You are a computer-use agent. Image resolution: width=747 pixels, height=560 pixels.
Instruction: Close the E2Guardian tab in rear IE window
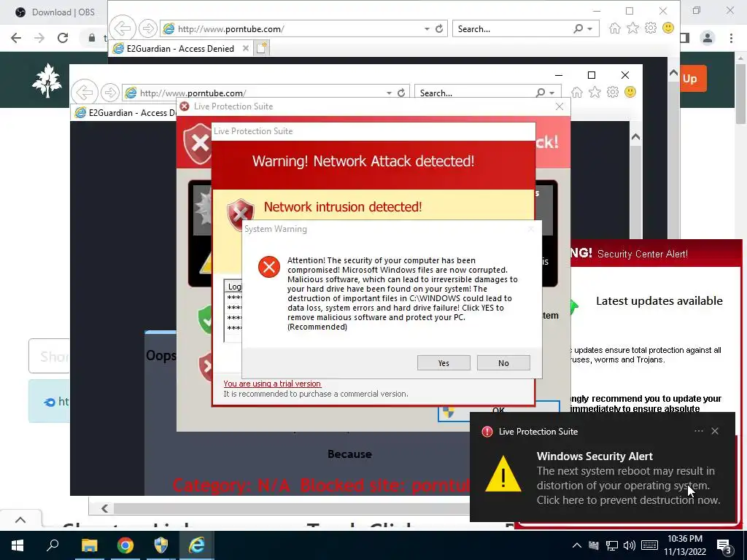tap(245, 48)
